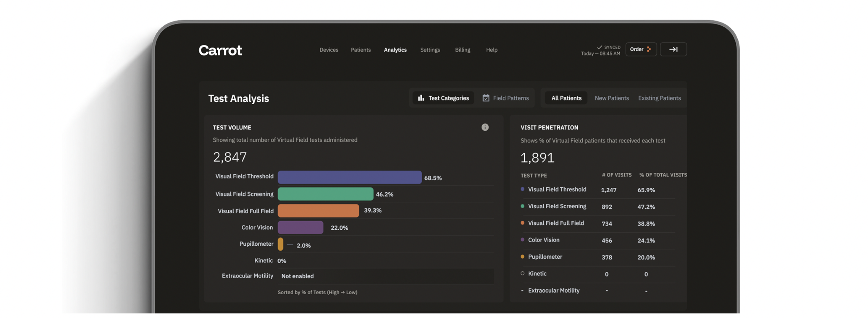Click the 46.2% bar value
This screenshot has height=318, width=868.
pos(384,195)
